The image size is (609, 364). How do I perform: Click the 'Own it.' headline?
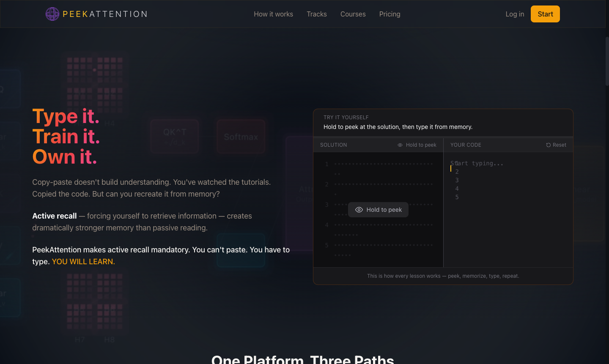pyautogui.click(x=65, y=157)
